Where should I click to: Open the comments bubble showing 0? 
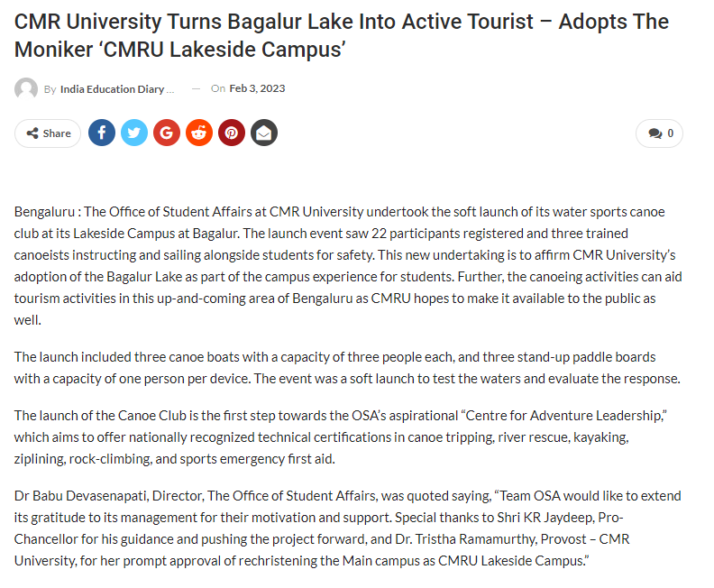pos(660,133)
